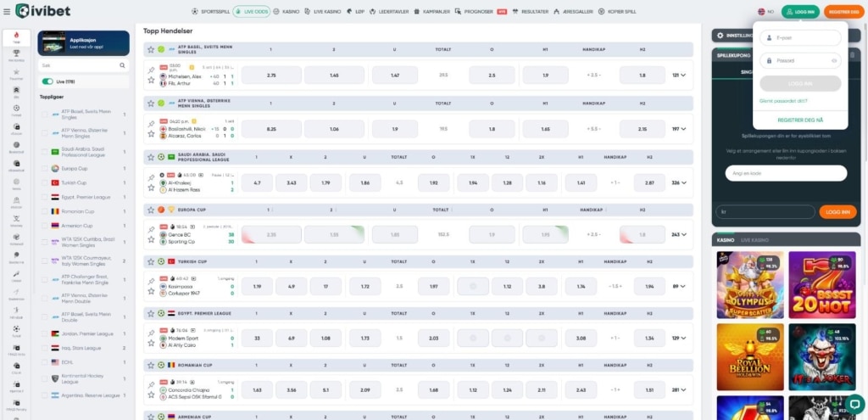Screen dimensions: 868x420
Task: Click the ivibet logo
Action: pos(42,11)
